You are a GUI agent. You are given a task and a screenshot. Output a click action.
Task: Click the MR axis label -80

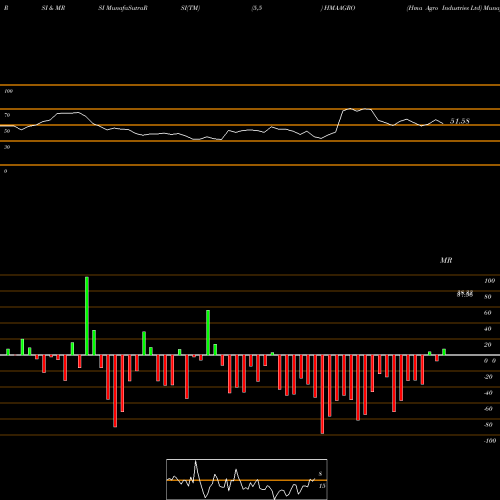point(488,425)
